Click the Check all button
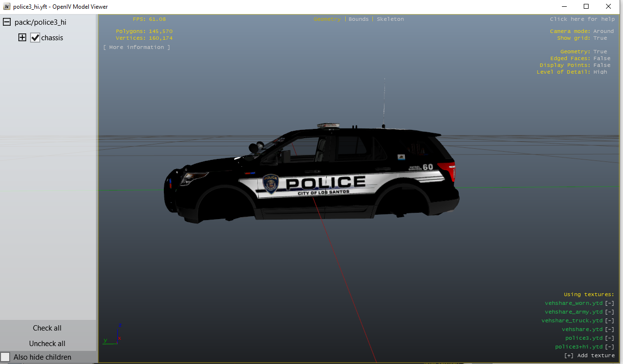This screenshot has width=623, height=364. [48, 328]
